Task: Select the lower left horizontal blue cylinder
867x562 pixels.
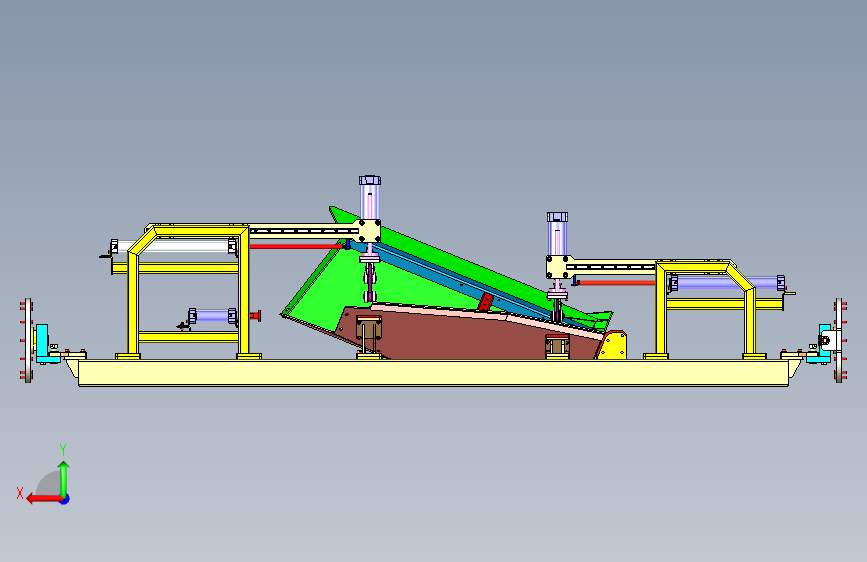Action: pos(212,316)
